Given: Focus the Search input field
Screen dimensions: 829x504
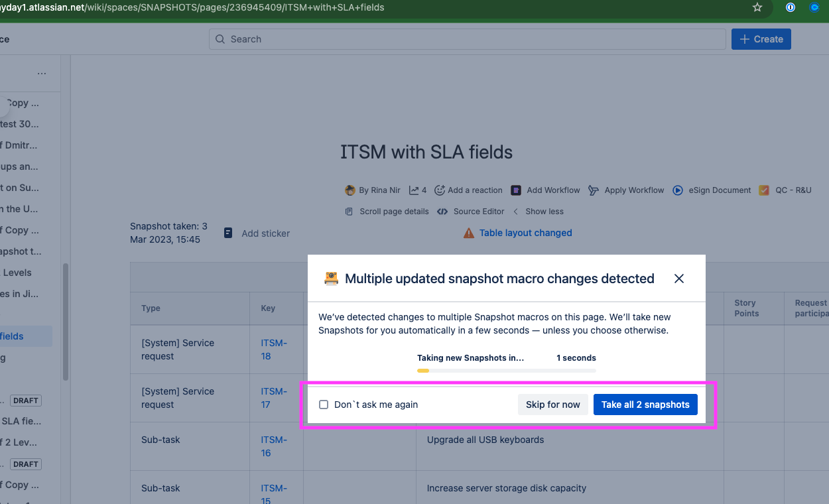Looking at the screenshot, I should [468, 39].
